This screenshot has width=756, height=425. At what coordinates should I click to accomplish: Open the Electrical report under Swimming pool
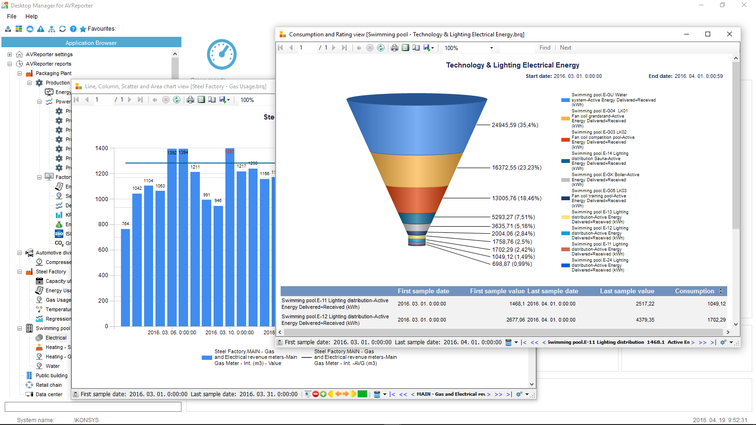click(x=56, y=338)
